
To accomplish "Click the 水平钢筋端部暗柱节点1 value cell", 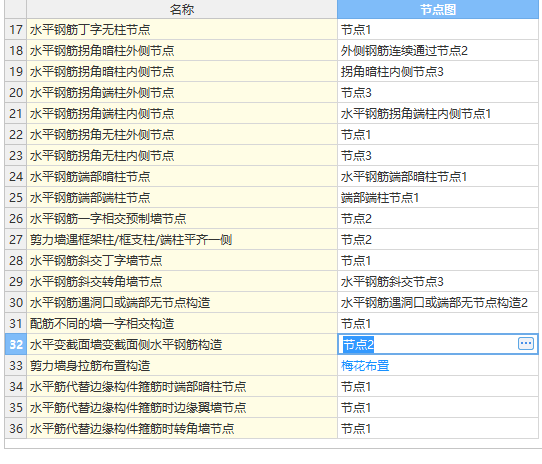I will click(438, 177).
